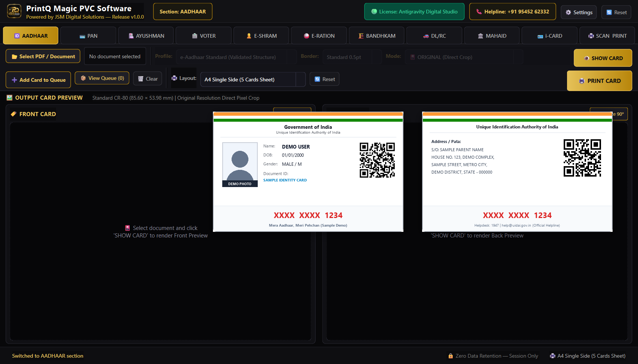Click the SAMPLE IDENTITY CARD link text

click(x=285, y=180)
